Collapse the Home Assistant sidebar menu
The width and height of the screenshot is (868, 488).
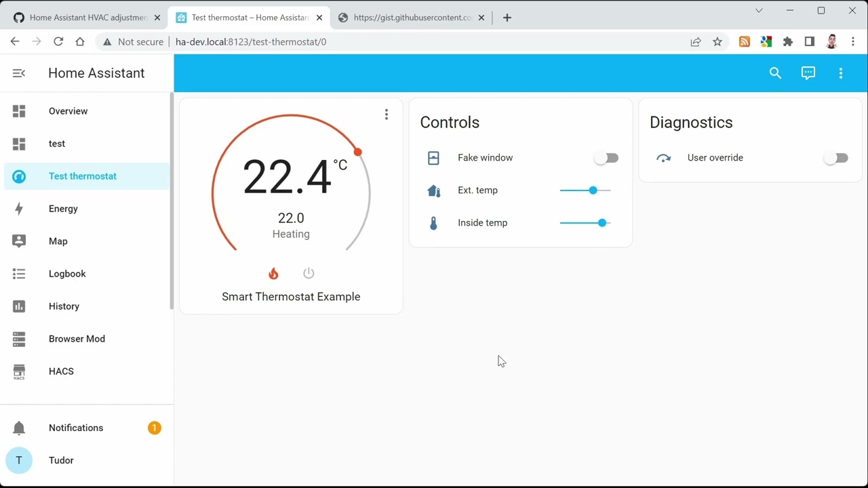click(x=19, y=73)
